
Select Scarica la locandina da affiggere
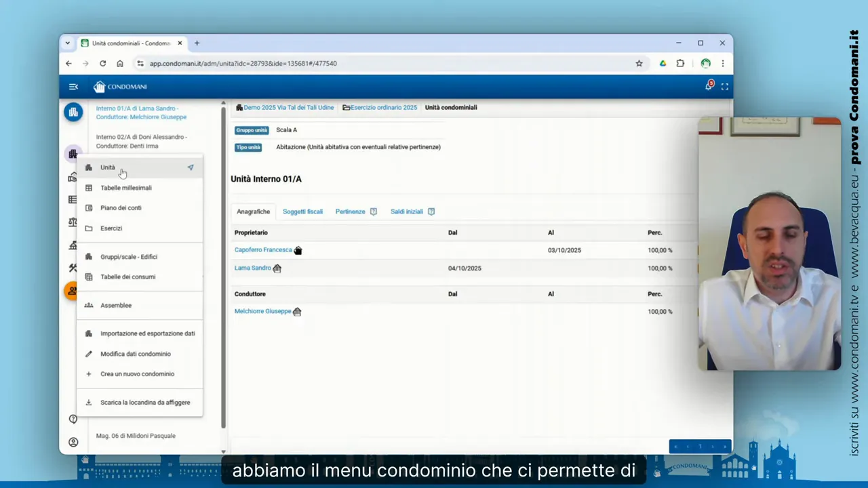tap(145, 403)
